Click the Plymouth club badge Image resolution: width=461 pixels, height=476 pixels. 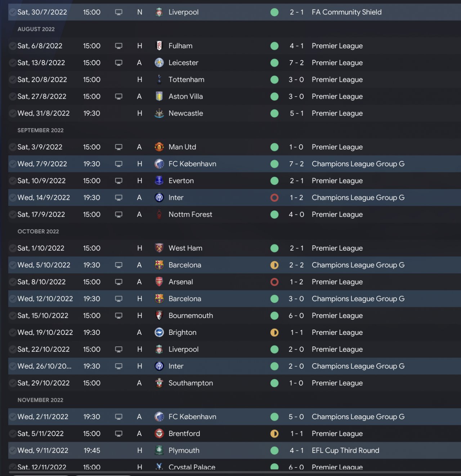point(159,450)
